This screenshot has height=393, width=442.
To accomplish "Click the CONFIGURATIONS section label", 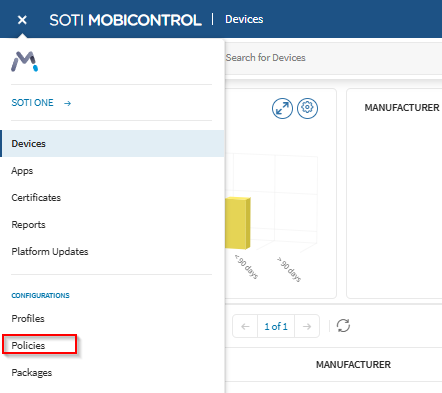I will pos(40,295).
